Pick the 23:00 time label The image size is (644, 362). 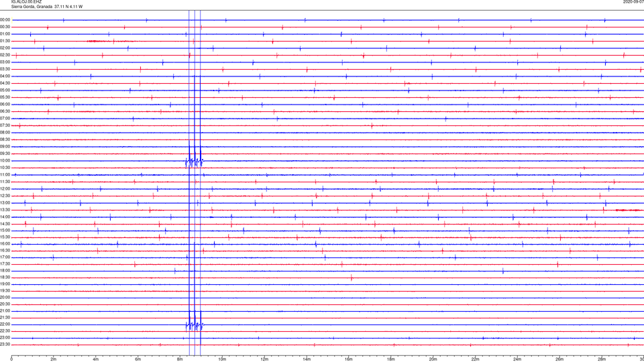pyautogui.click(x=5, y=338)
